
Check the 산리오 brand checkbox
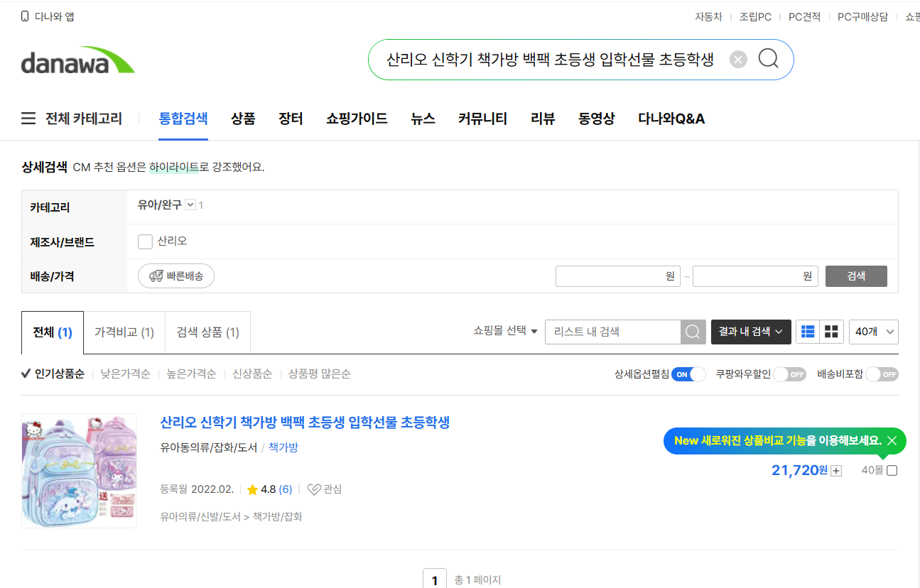(x=145, y=242)
